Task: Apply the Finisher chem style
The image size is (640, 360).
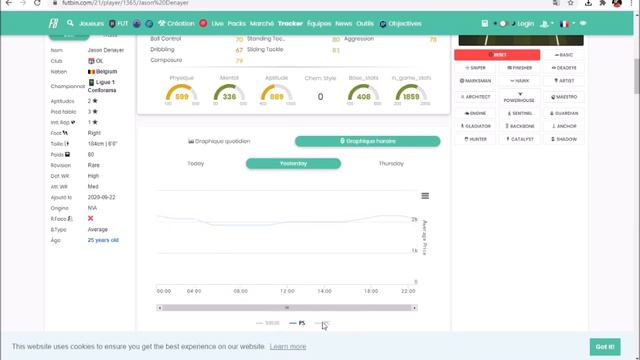Action: pos(520,68)
